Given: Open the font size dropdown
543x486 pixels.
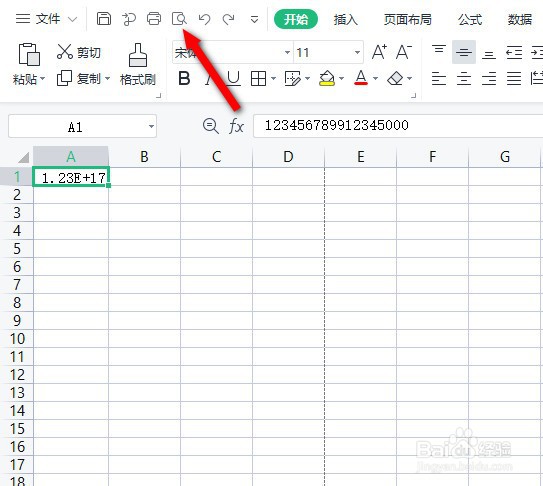Looking at the screenshot, I should [357, 53].
